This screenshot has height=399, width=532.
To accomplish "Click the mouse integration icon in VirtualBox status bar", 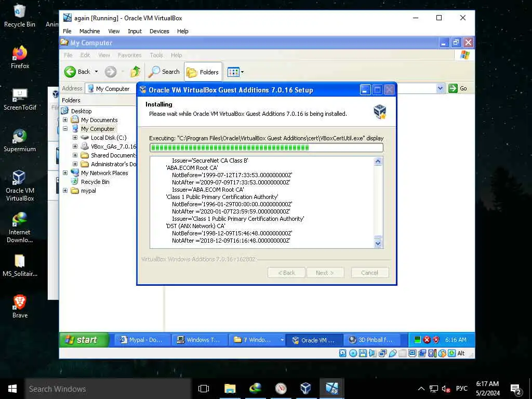I will [x=442, y=353].
